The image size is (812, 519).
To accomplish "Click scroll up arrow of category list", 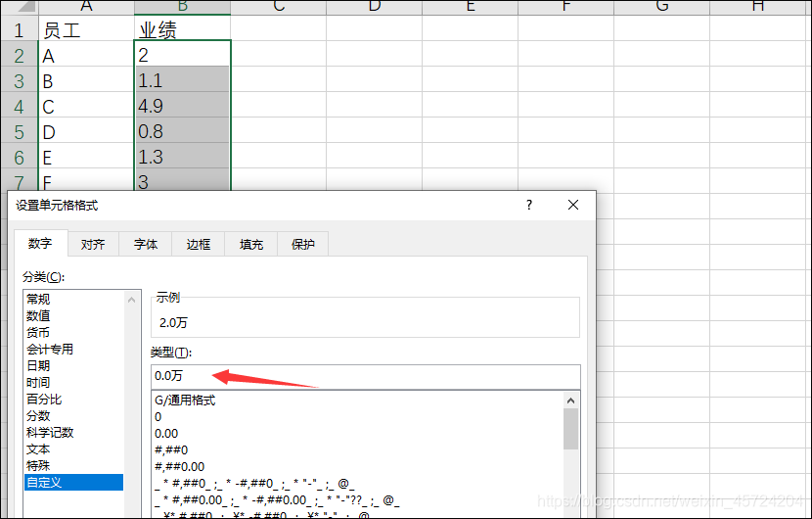I will [131, 300].
